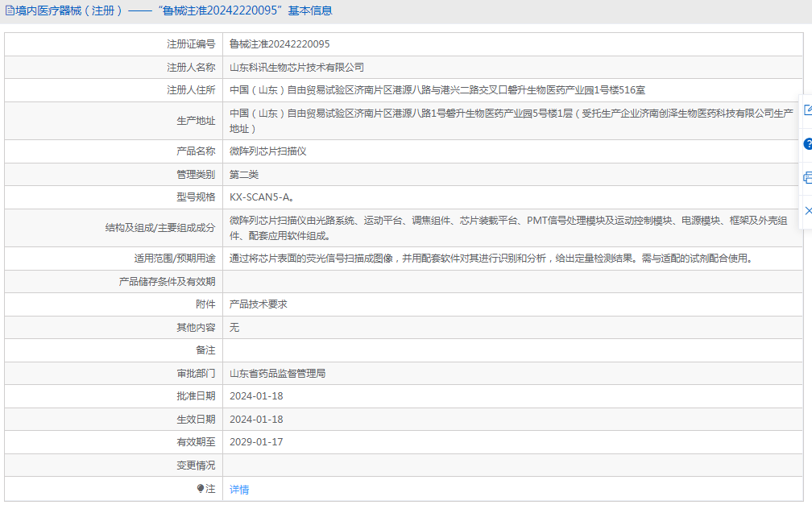The image size is (812, 509).
Task: Select product name 微阵列芯片扫描仪
Action: click(x=267, y=151)
